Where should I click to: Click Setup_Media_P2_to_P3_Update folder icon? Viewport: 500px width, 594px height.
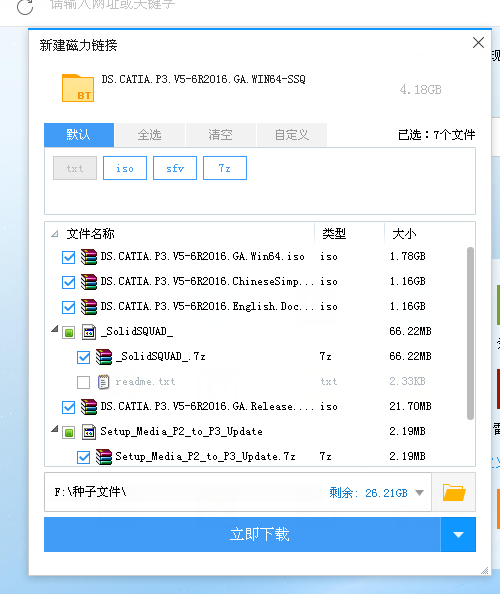point(89,432)
